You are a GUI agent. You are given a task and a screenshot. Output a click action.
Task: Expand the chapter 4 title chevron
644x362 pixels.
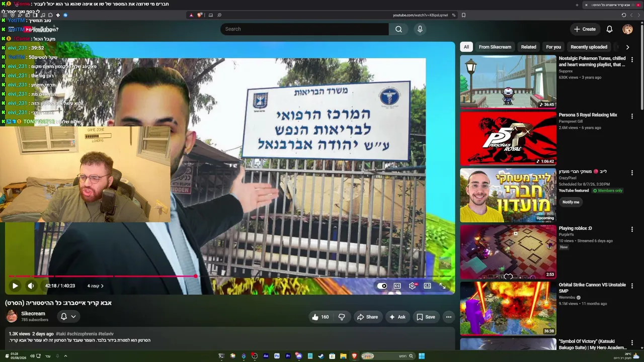click(102, 286)
